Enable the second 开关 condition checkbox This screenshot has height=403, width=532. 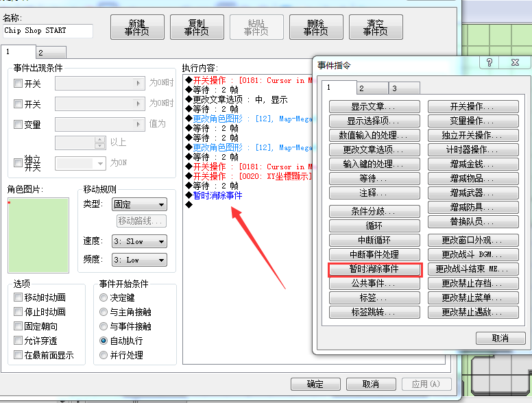point(18,103)
